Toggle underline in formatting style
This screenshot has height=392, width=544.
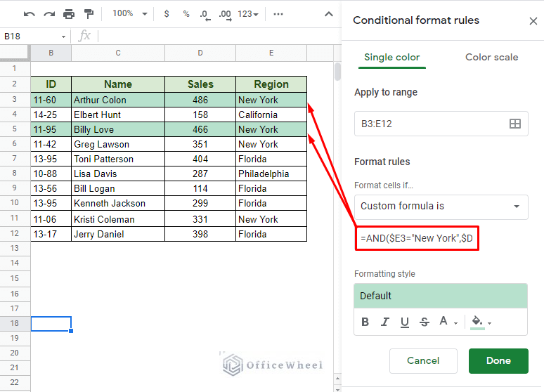(x=404, y=322)
